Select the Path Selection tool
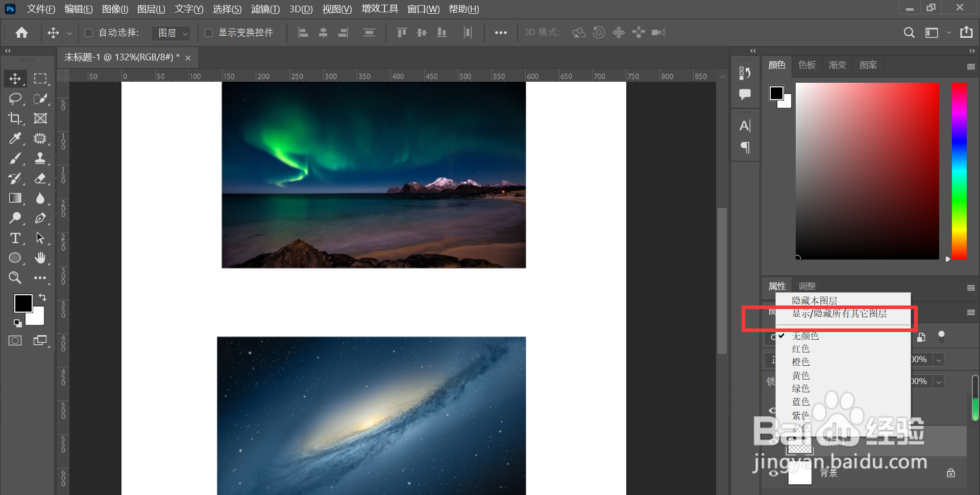This screenshot has width=980, height=495. (x=40, y=238)
